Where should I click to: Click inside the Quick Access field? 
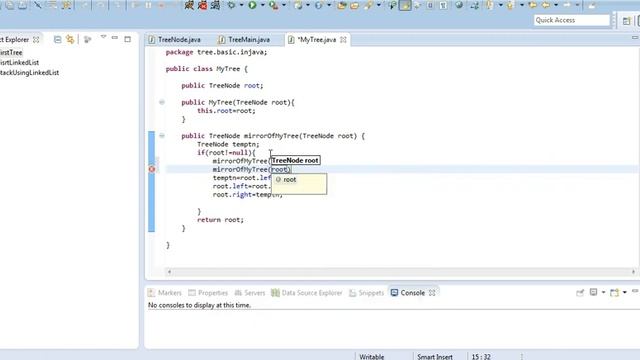coord(571,20)
